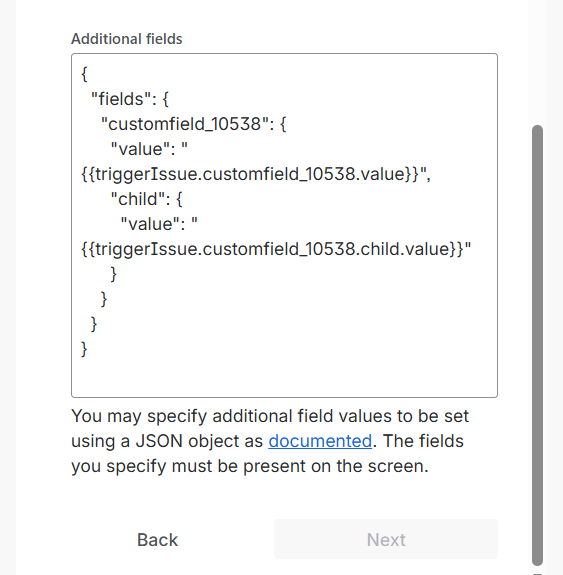Click the line '{{triggerIssue.customfield_10538.child.value}}"'
563x575 pixels.
(x=276, y=249)
